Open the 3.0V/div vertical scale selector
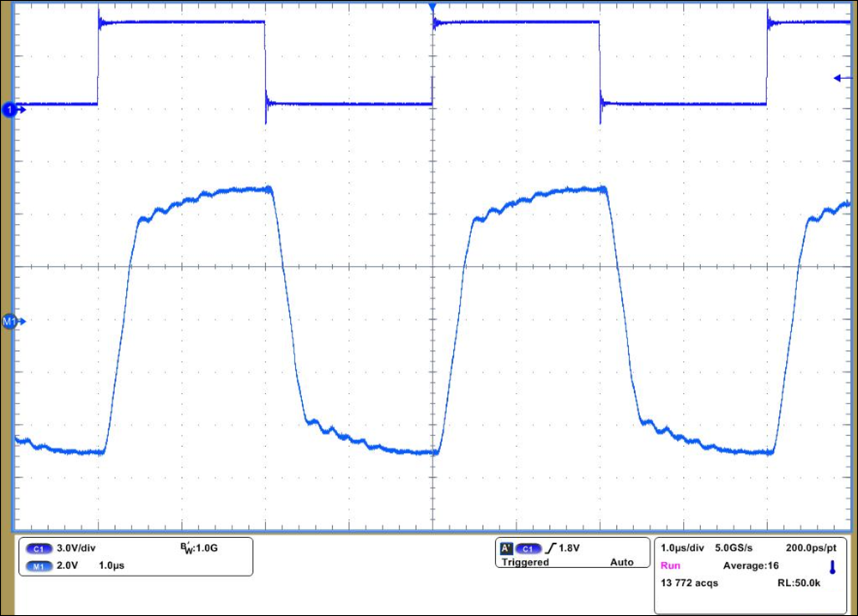Screen dimensions: 858x616 76,547
